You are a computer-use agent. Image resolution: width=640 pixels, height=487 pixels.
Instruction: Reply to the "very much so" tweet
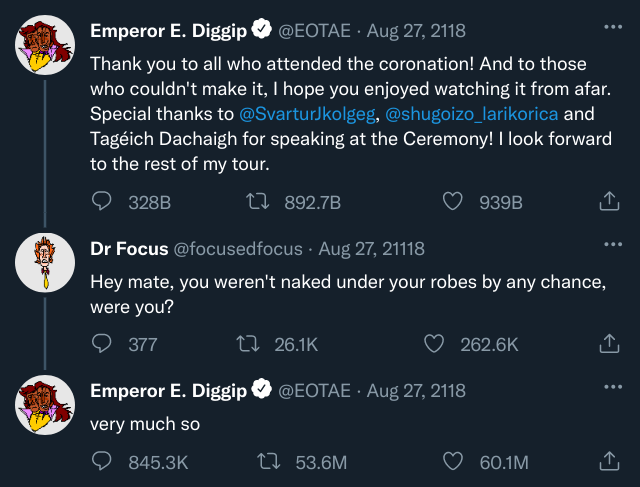coord(102,461)
